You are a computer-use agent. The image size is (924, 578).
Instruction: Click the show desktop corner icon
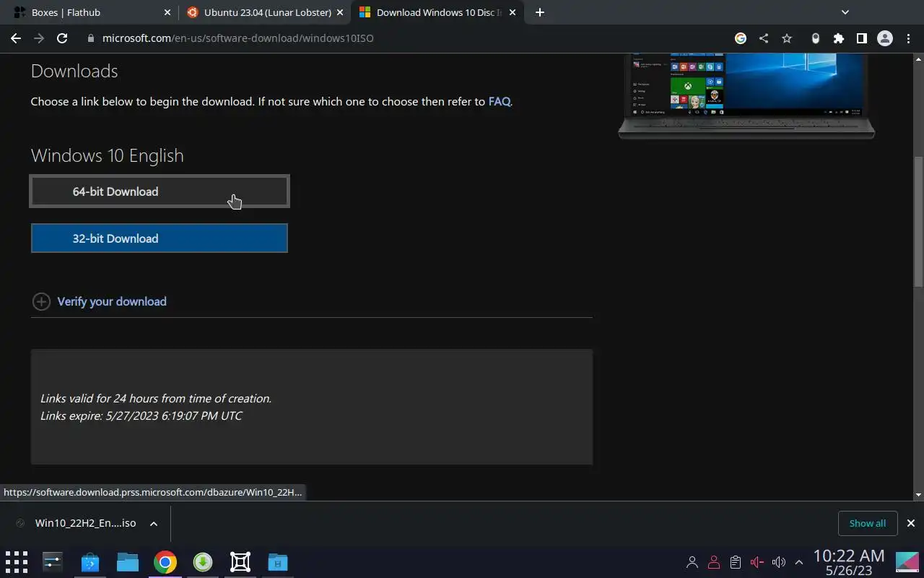[x=907, y=562]
